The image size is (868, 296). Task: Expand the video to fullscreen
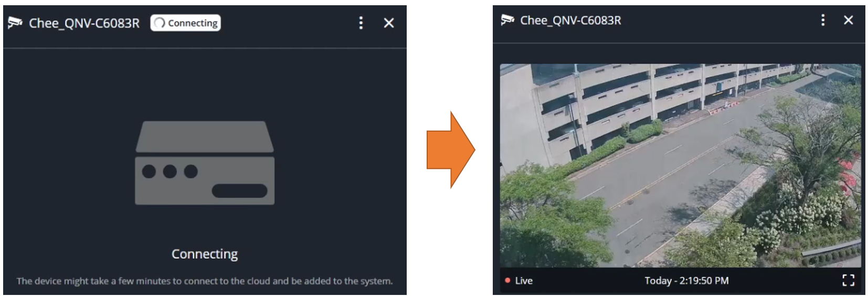point(848,280)
